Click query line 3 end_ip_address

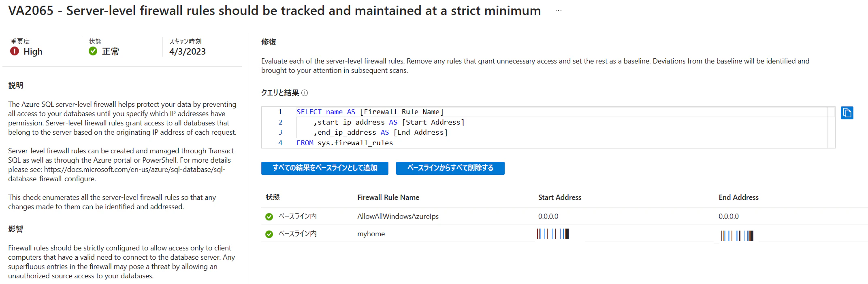380,132
